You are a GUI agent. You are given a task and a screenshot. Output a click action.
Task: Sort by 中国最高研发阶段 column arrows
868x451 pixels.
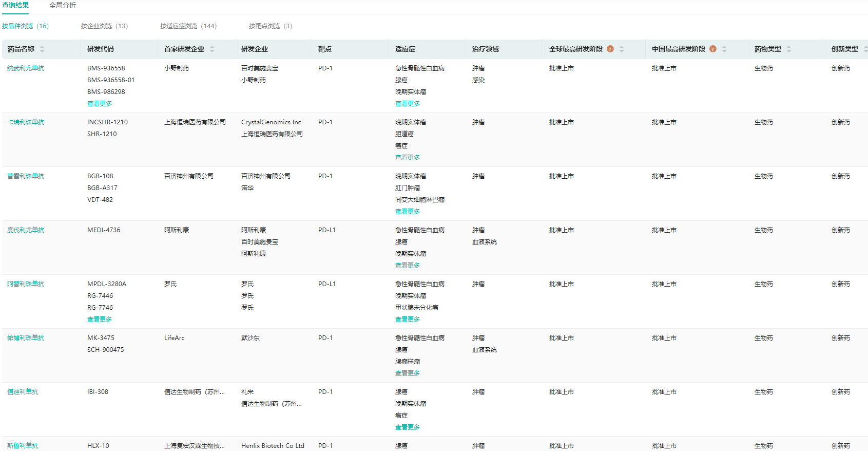pyautogui.click(x=724, y=49)
